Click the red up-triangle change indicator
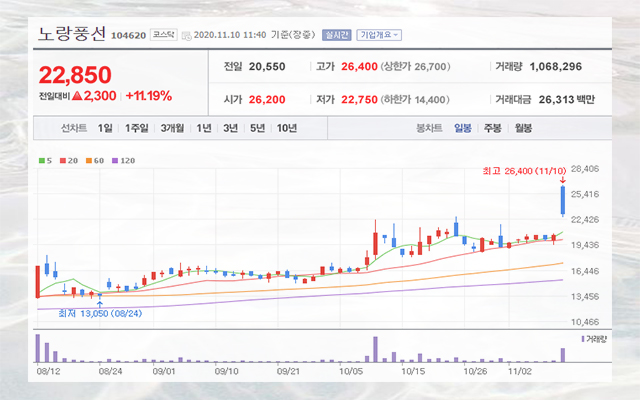The width and height of the screenshot is (640, 400). click(77, 96)
